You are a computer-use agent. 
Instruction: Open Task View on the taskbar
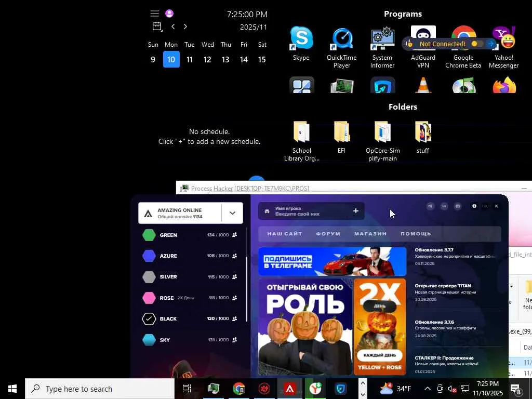[187, 389]
